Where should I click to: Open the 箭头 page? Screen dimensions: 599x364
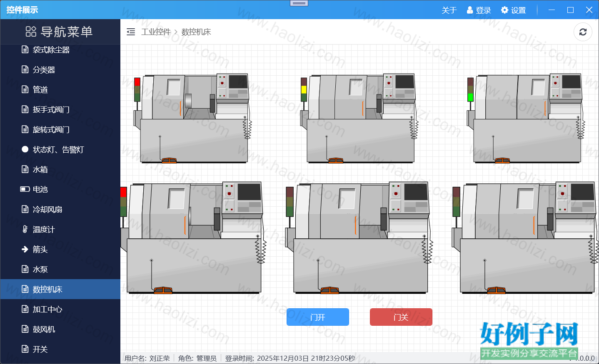[x=60, y=249]
